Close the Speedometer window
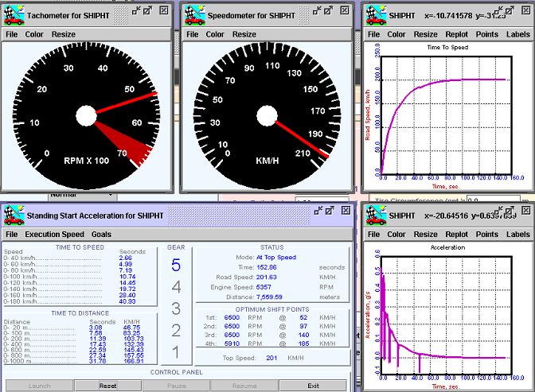 click(x=345, y=10)
